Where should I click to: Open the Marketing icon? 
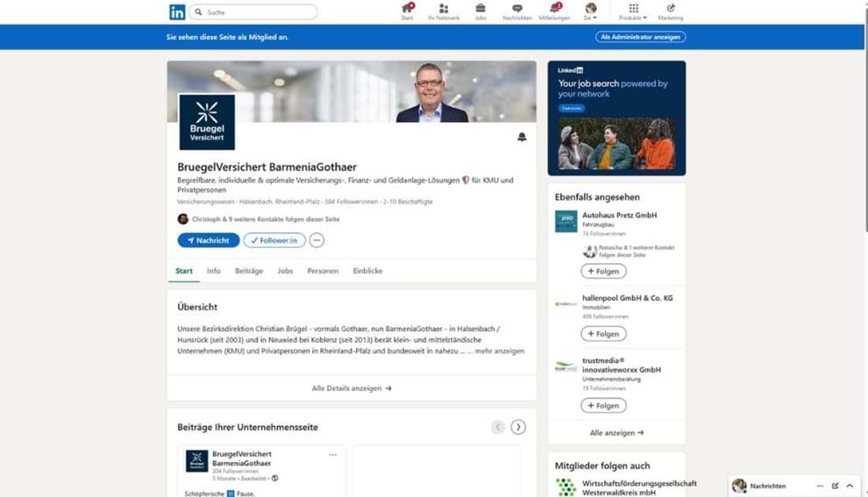tap(671, 11)
